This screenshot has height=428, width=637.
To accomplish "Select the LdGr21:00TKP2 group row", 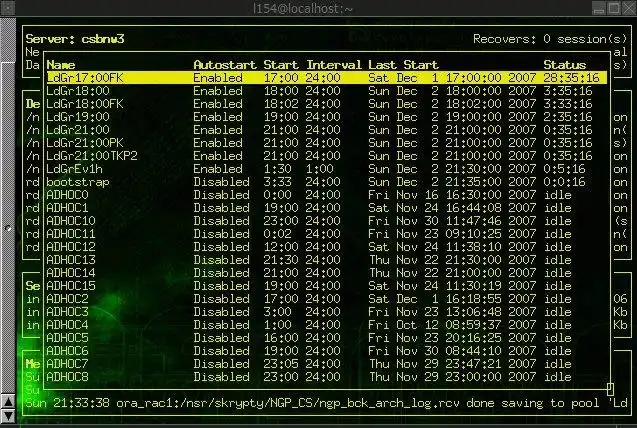I will pos(327,156).
